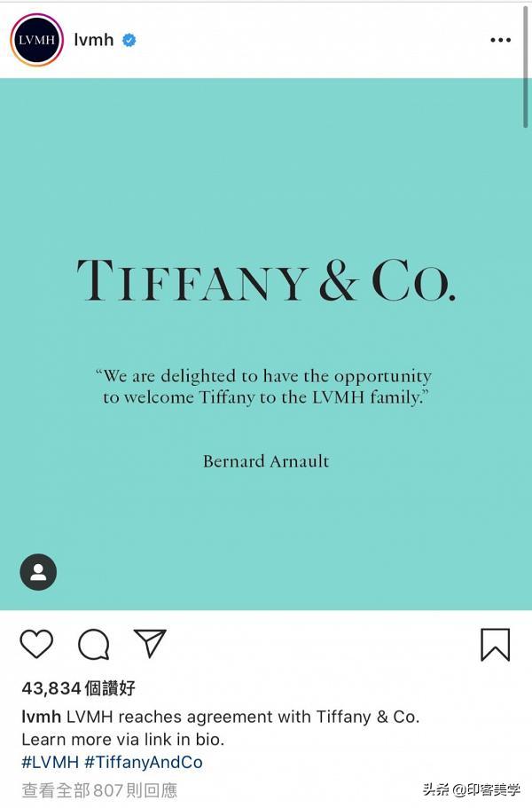The height and width of the screenshot is (808, 532).
Task: View all 807 comments
Action: coord(99,788)
